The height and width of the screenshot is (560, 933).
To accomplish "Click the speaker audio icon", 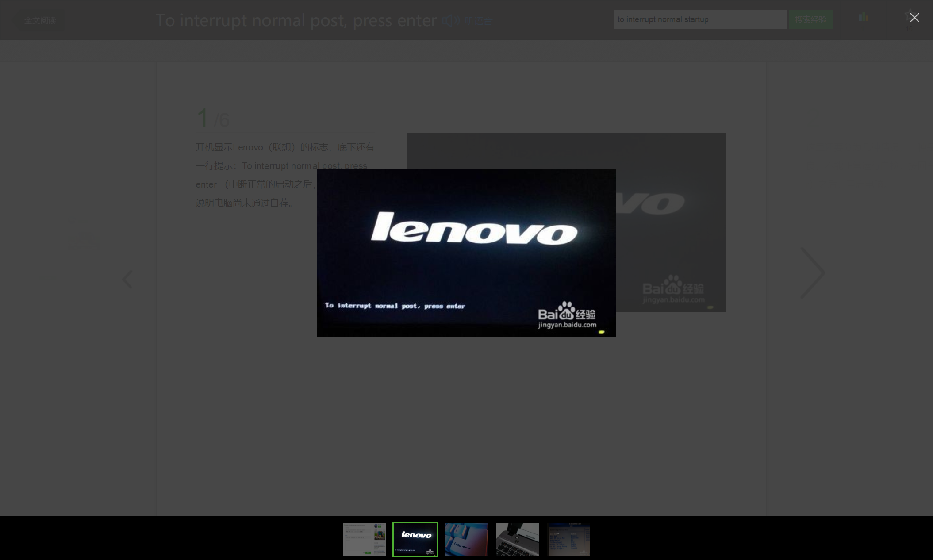I will [x=451, y=20].
